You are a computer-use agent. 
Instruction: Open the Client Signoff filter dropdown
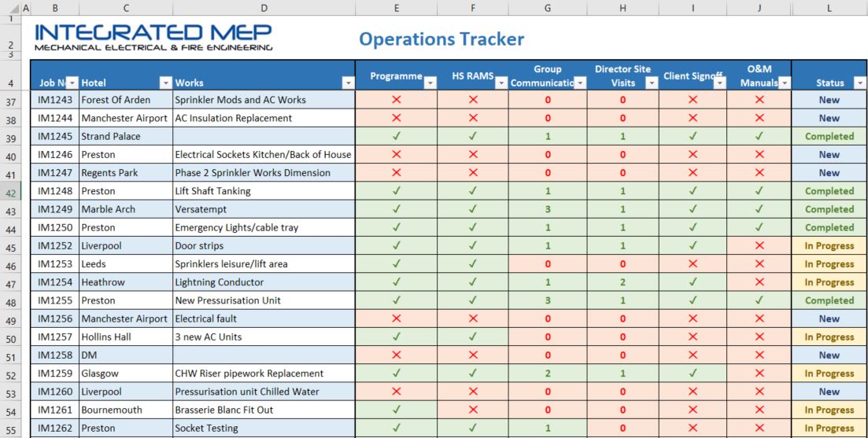[x=719, y=83]
